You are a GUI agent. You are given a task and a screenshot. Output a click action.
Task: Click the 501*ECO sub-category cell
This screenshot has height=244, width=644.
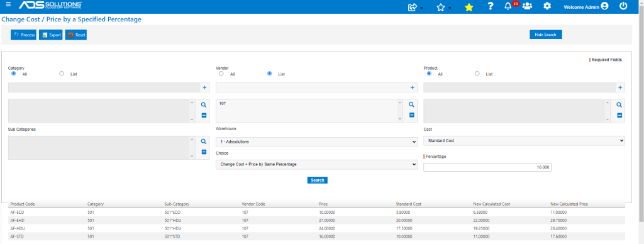[x=172, y=213]
